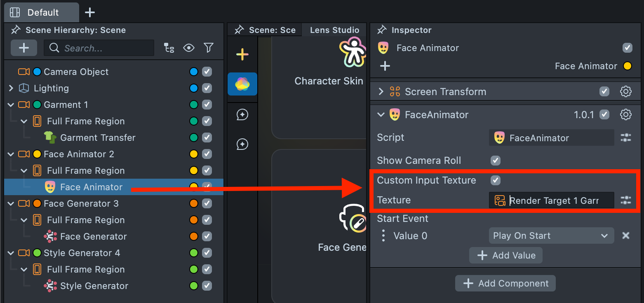644x303 pixels.
Task: Click the hierarchy tree view options icon
Action: click(169, 48)
